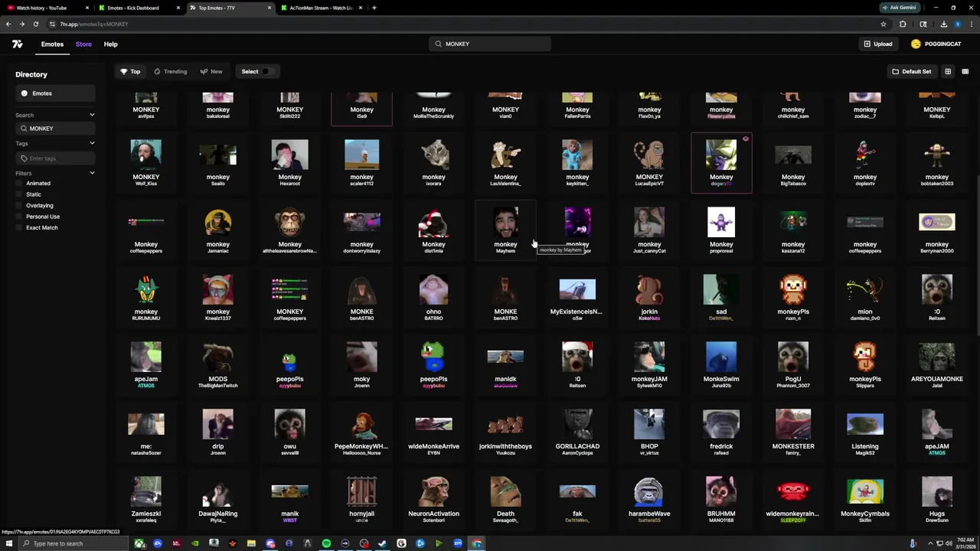Open the MONKEY emote by Wolf_Kiss
The width and height of the screenshot is (980, 551).
[x=145, y=162]
